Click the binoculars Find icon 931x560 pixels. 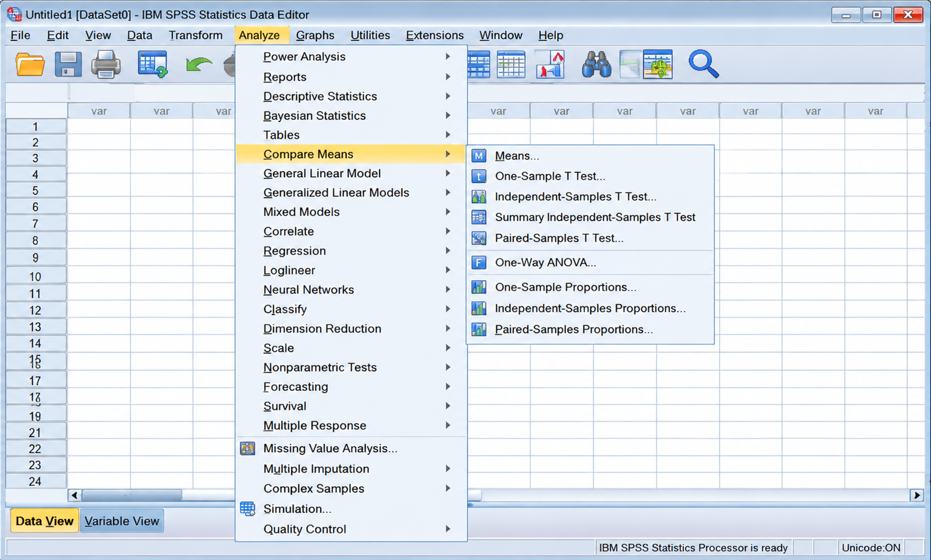pos(596,64)
